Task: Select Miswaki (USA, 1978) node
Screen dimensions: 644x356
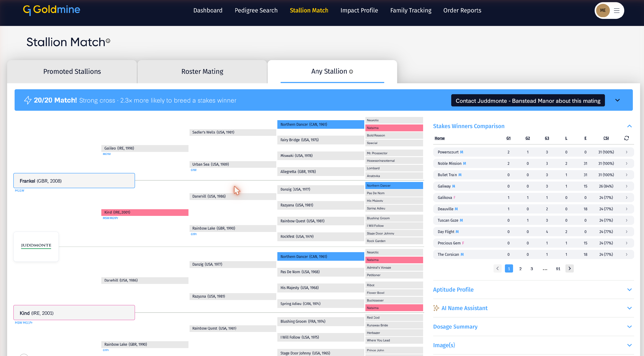Action: [x=320, y=156]
